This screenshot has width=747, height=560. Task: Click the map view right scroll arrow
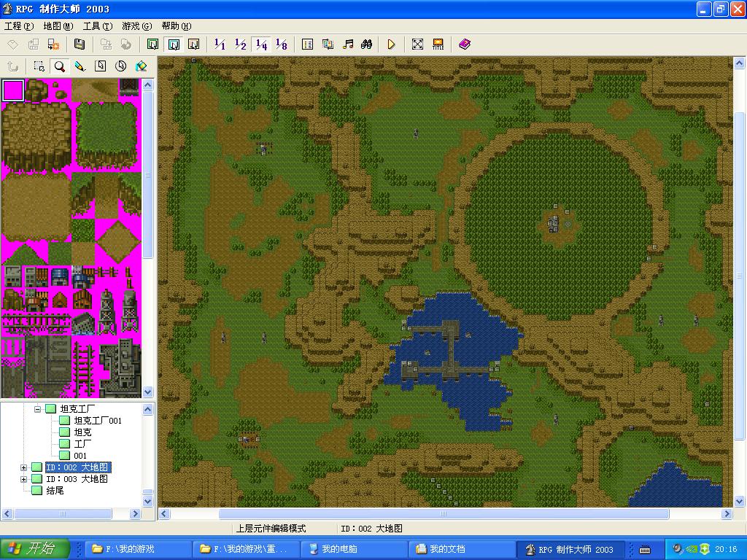(727, 514)
